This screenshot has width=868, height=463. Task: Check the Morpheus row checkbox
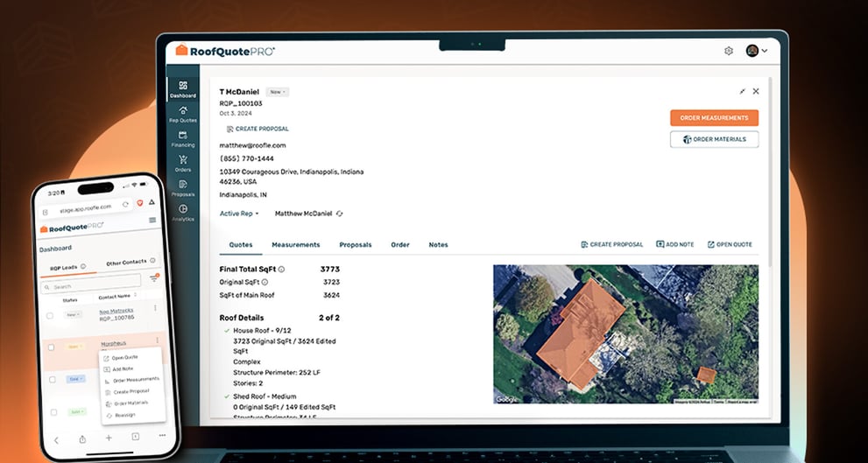tap(51, 347)
